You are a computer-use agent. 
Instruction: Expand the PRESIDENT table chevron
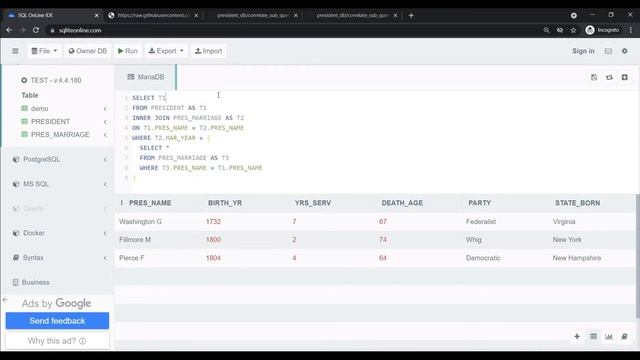[105, 122]
